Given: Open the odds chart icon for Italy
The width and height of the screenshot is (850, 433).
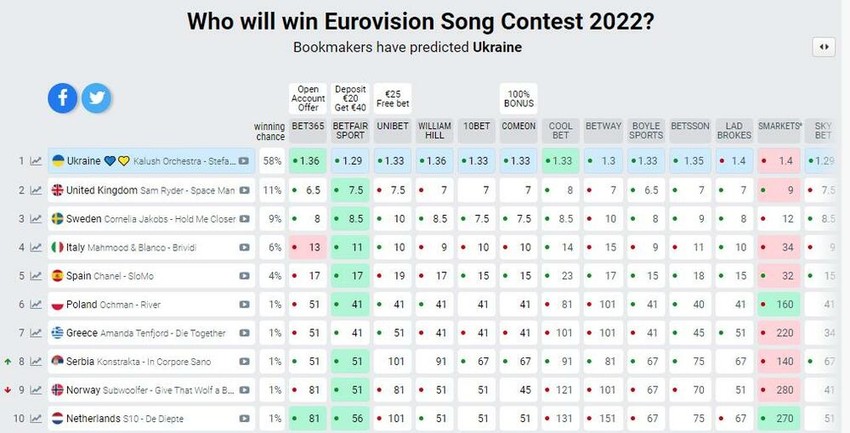Looking at the screenshot, I should [x=36, y=247].
